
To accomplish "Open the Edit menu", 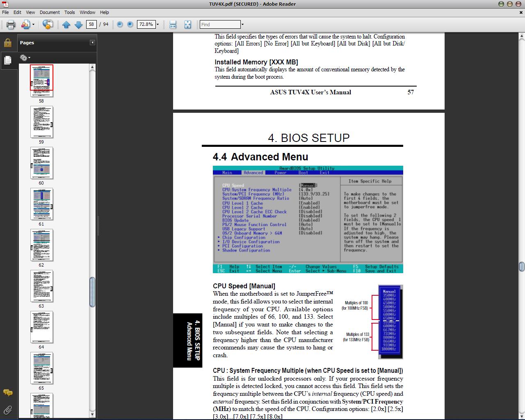I will point(17,12).
